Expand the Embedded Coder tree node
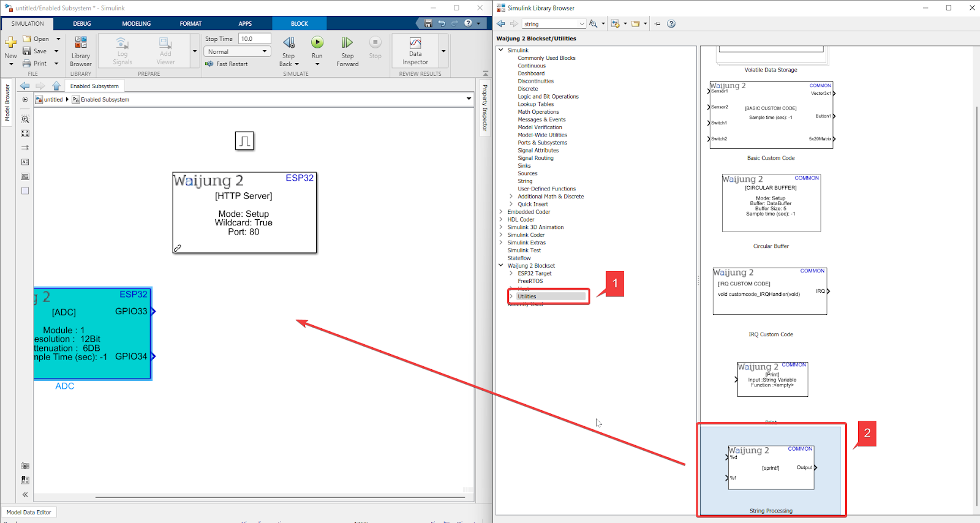980x523 pixels. 501,212
